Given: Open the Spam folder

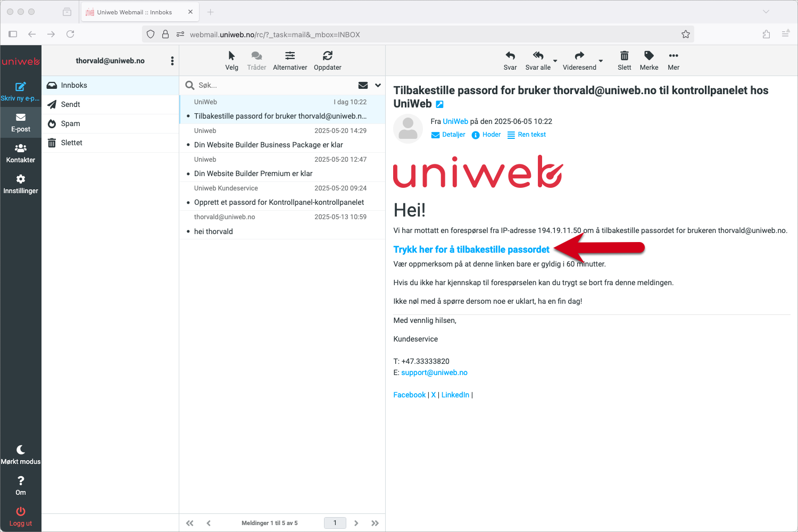Looking at the screenshot, I should click(110, 123).
